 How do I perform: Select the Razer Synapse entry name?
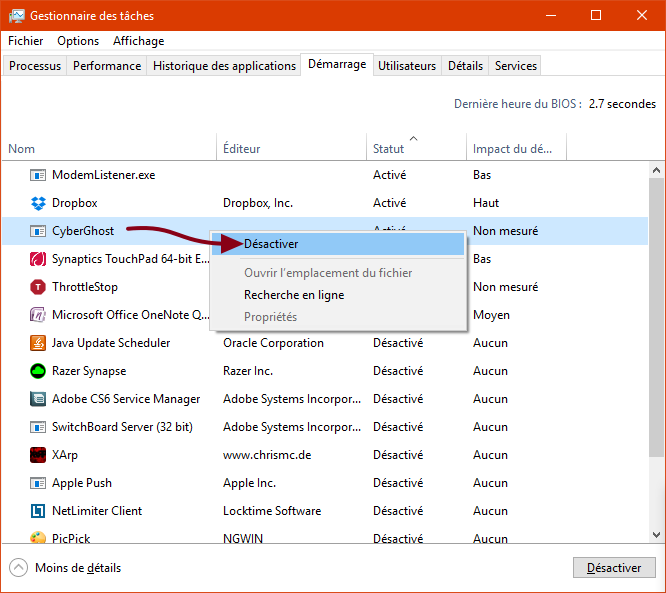pyautogui.click(x=89, y=371)
